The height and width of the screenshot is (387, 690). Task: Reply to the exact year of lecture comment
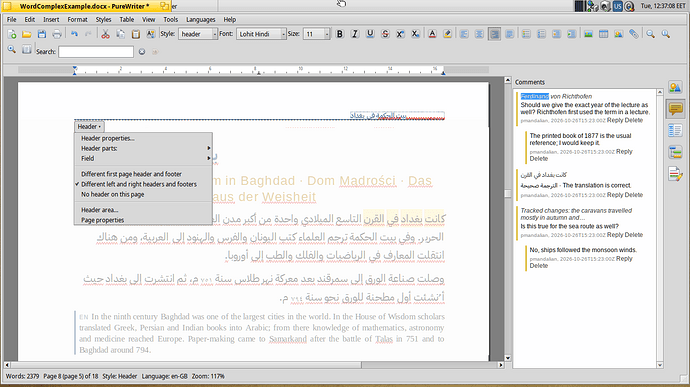click(615, 120)
